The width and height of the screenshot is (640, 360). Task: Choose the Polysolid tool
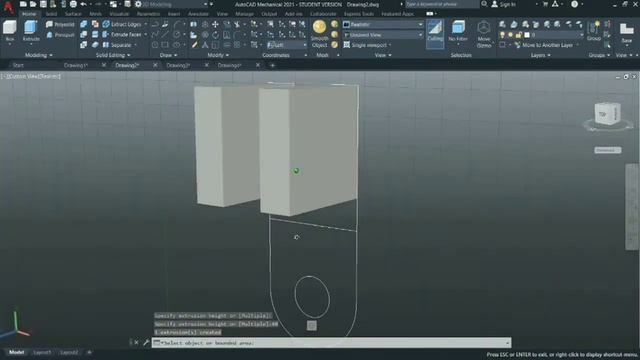coord(60,24)
